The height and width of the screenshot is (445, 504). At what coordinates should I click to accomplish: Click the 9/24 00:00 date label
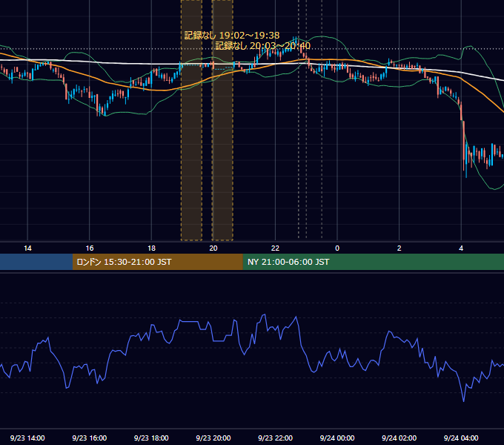(x=337, y=438)
